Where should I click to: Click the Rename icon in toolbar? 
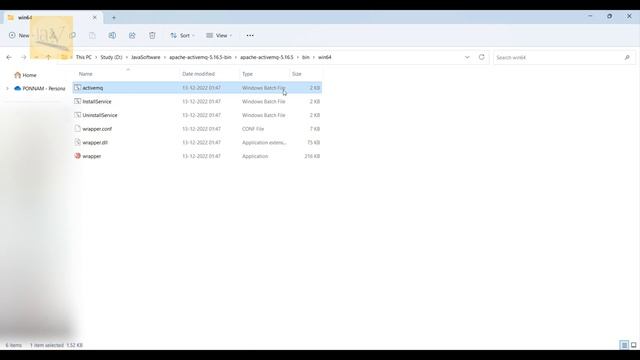112,36
